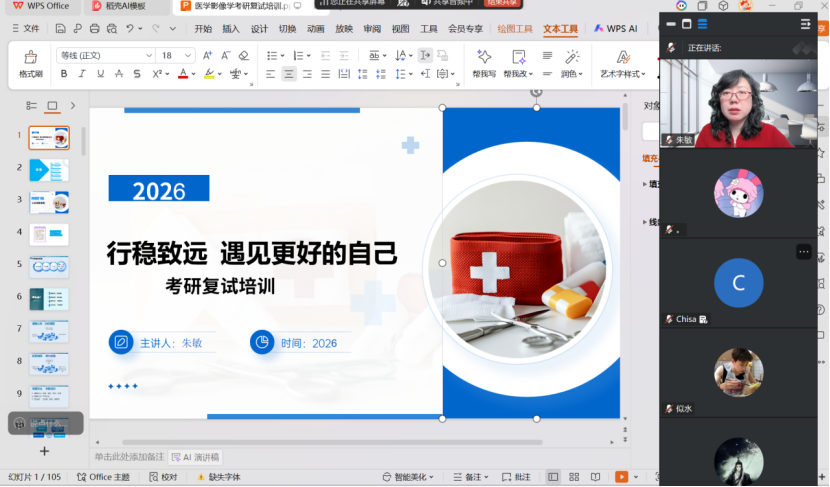This screenshot has height=487, width=830.
Task: Click the WPS AI button
Action: coord(615,29)
